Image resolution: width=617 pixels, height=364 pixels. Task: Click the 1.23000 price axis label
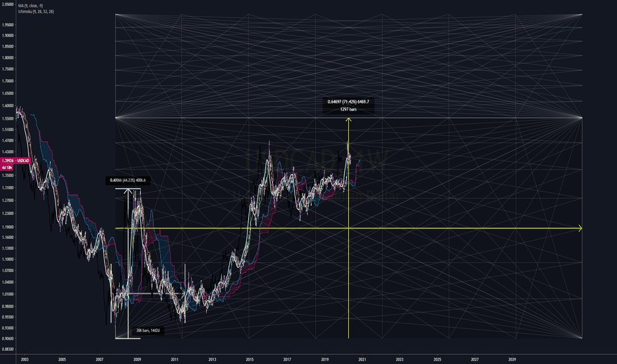8,214
